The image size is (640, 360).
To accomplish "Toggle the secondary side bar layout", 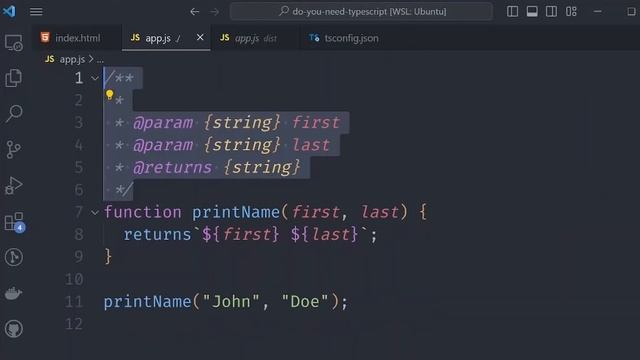I will click(x=551, y=11).
